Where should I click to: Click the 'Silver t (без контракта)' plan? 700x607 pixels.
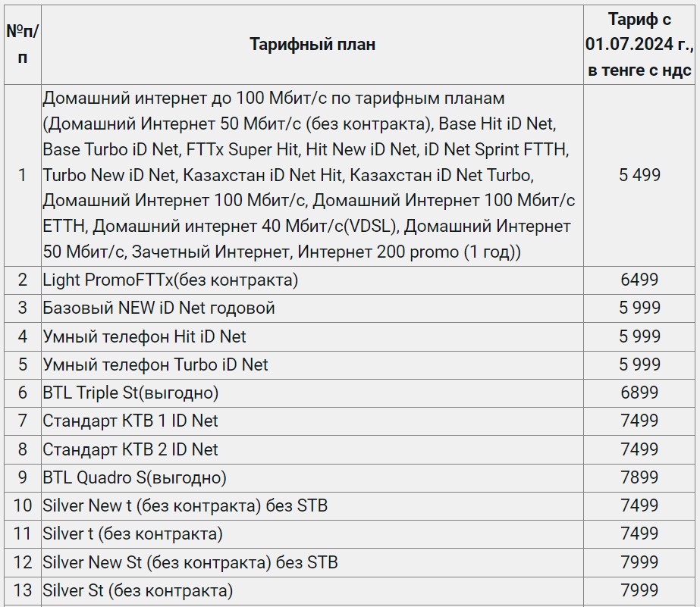(133, 533)
